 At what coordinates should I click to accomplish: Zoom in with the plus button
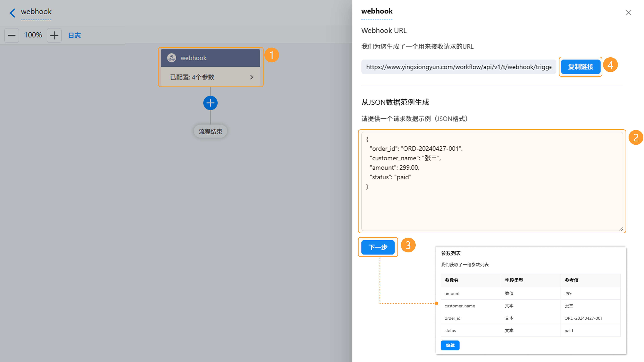[x=54, y=36]
